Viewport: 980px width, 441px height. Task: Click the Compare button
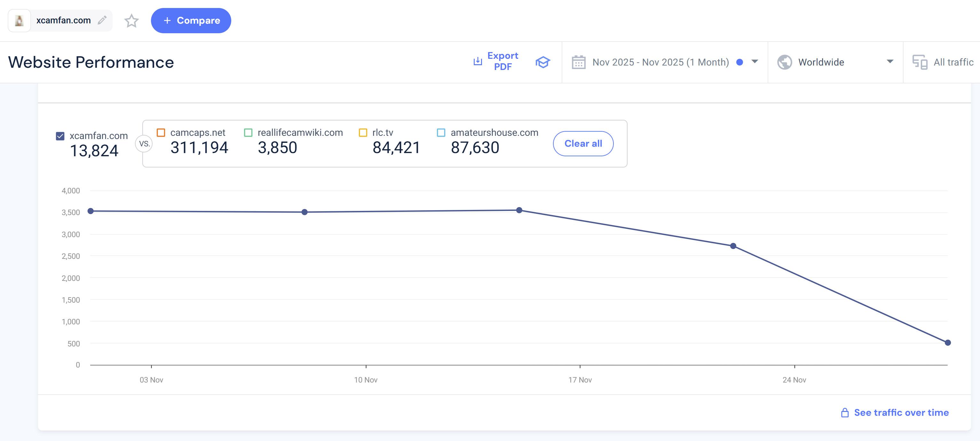[191, 20]
